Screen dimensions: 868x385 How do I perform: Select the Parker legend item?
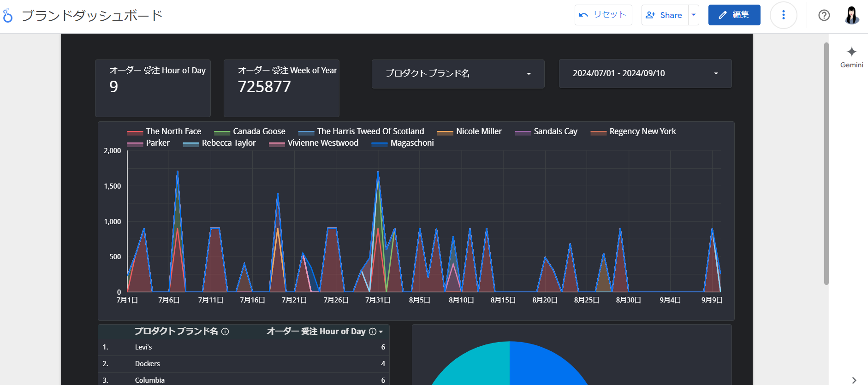pyautogui.click(x=149, y=143)
